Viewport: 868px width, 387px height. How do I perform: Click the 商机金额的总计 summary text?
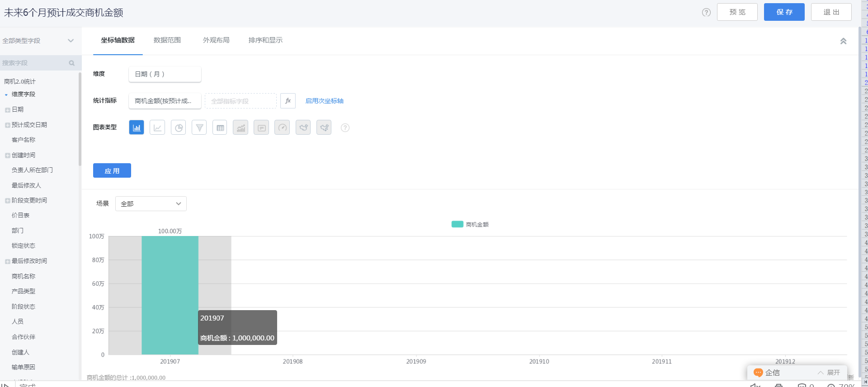tap(126, 378)
